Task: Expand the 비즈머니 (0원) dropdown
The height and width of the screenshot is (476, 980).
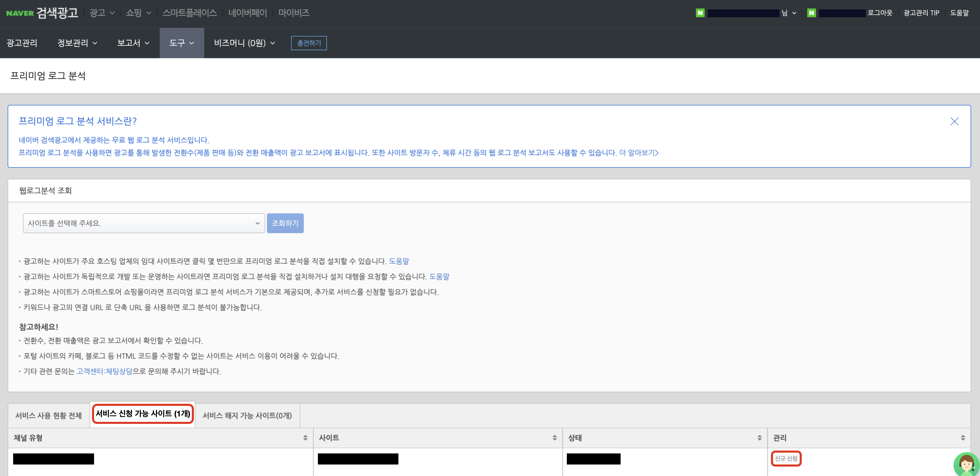Action: tap(272, 43)
